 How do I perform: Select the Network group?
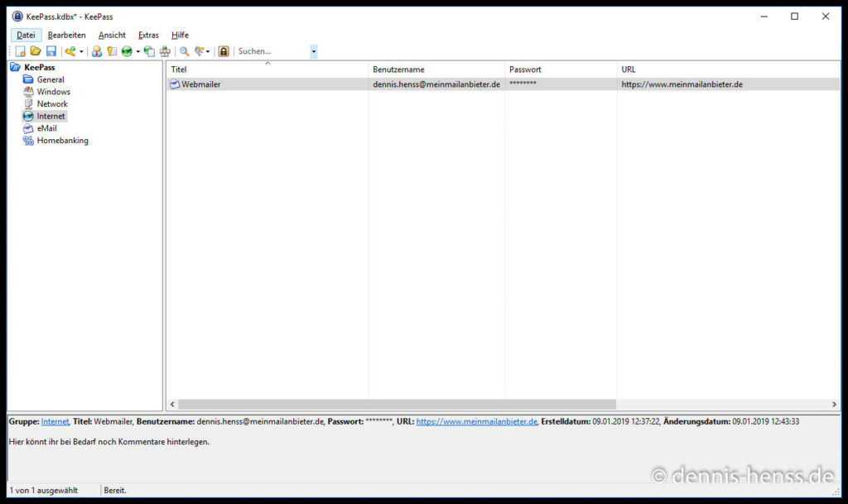(x=52, y=103)
